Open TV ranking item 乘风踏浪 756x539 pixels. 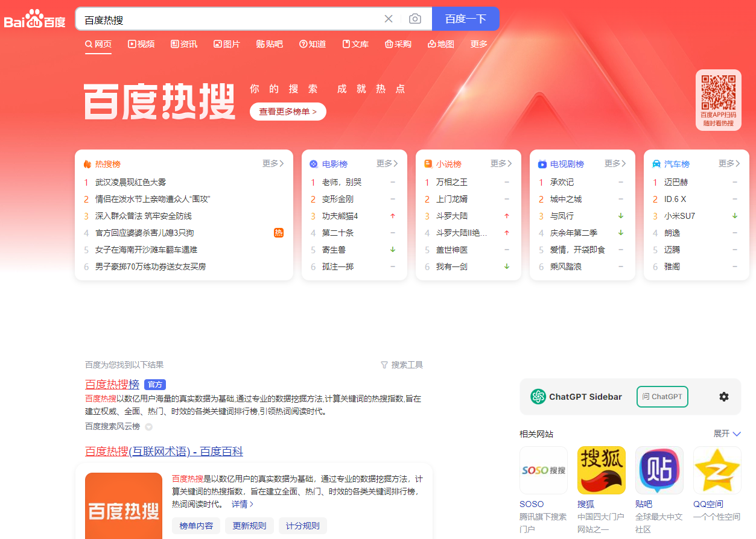tap(566, 266)
